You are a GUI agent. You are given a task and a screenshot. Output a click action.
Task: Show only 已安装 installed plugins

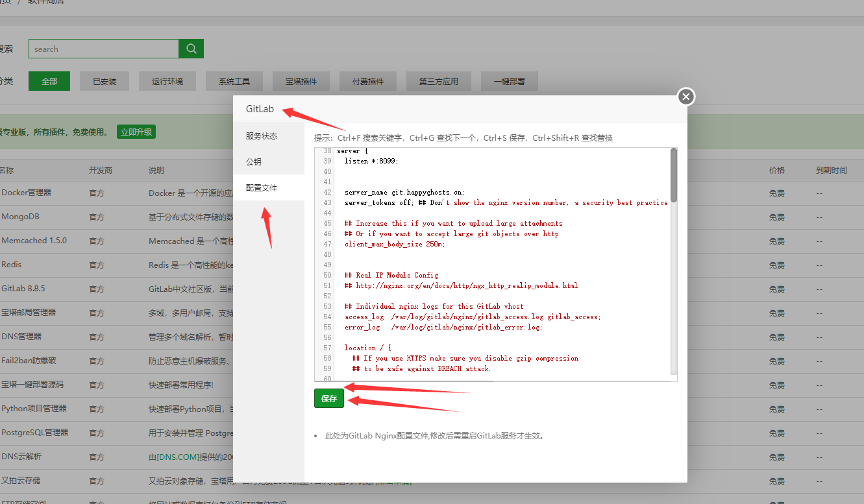pos(104,81)
